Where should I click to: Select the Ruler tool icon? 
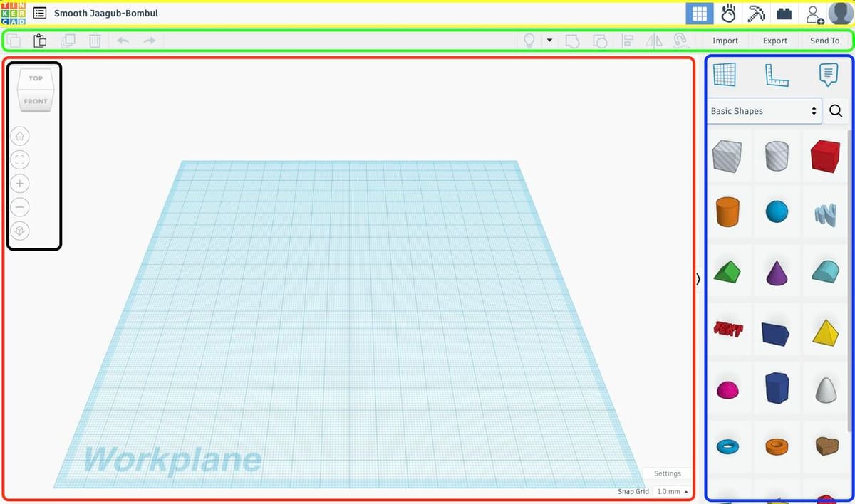click(x=777, y=74)
